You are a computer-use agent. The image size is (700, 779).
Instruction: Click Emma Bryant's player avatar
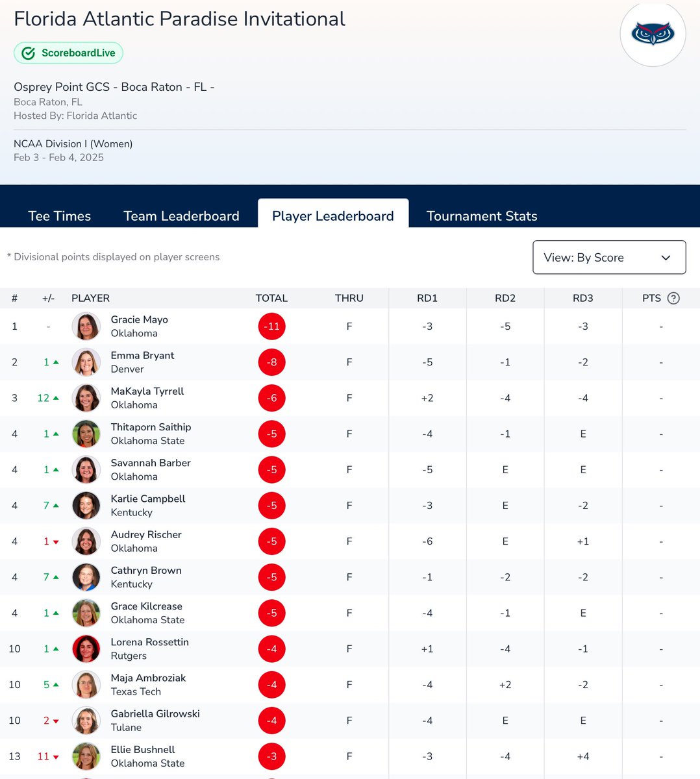[x=86, y=362]
